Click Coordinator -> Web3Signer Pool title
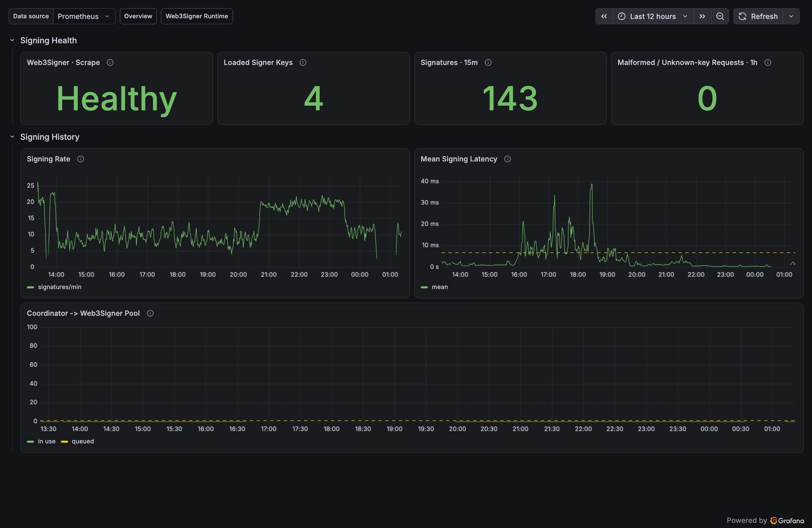 pyautogui.click(x=83, y=313)
